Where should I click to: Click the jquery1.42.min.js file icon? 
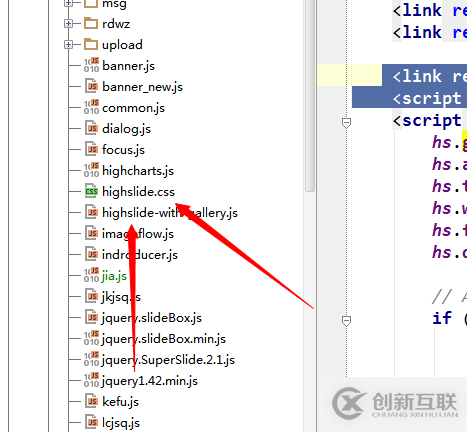click(91, 380)
